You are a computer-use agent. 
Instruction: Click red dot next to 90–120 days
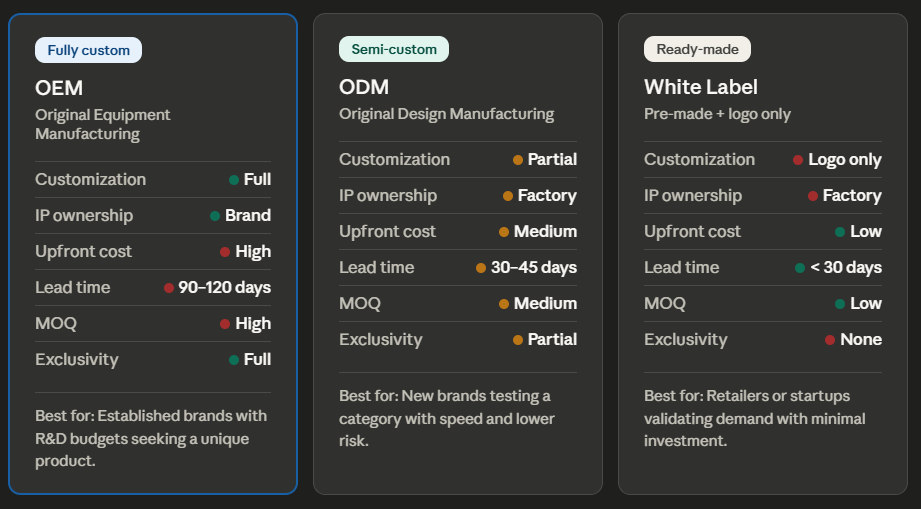169,288
